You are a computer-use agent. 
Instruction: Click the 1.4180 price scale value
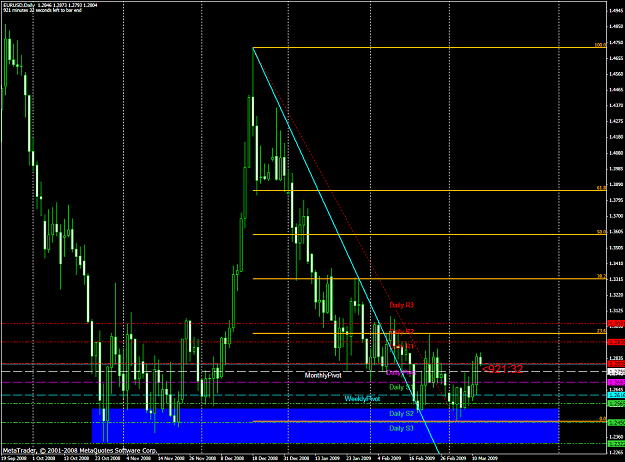(615, 137)
